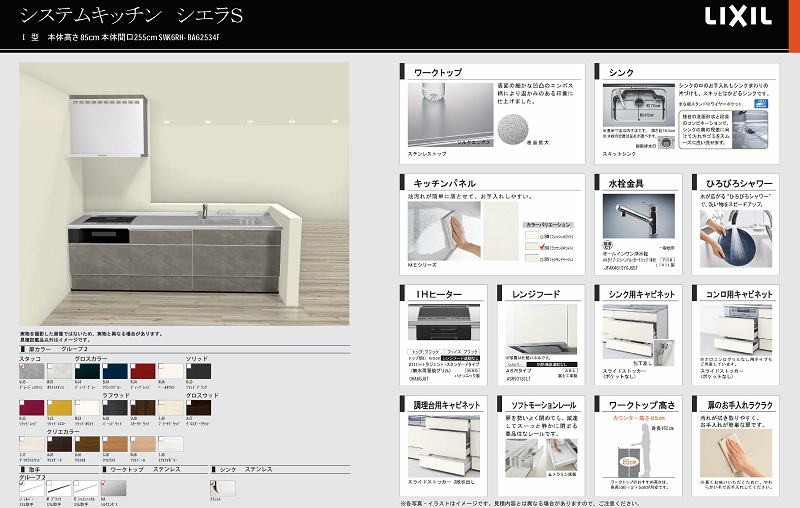Select the champagne handle swatch
Viewport: 800px width, 508px height.
click(x=86, y=488)
